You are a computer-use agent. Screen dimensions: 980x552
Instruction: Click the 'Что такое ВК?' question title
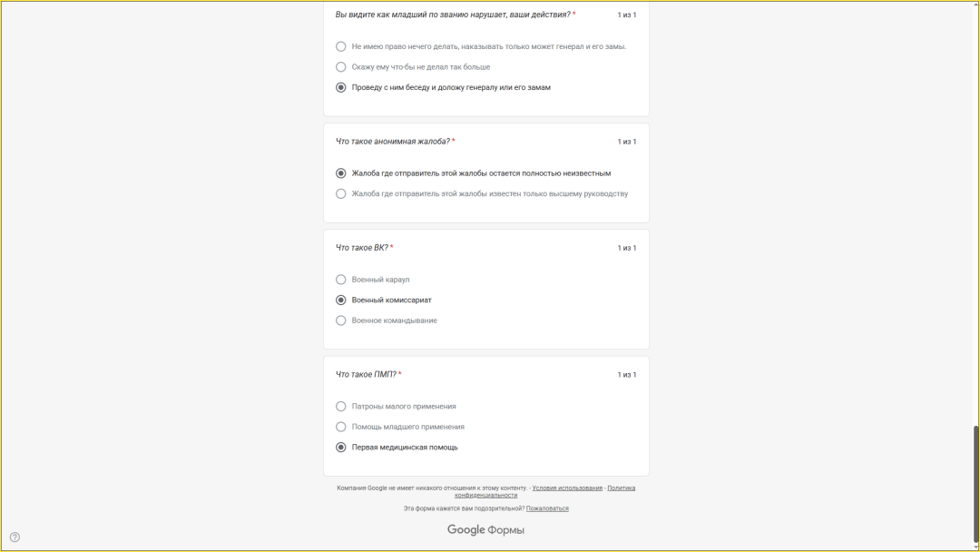click(361, 248)
